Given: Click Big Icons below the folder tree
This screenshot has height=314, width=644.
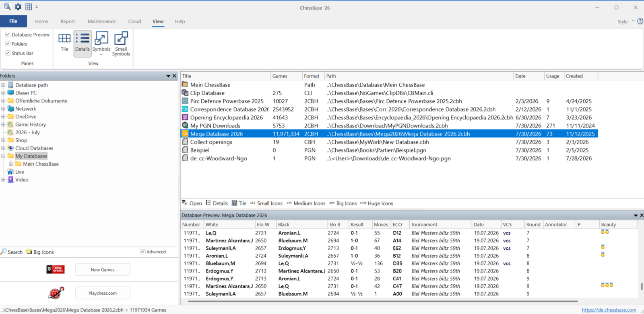Looking at the screenshot, I should coord(40,252).
